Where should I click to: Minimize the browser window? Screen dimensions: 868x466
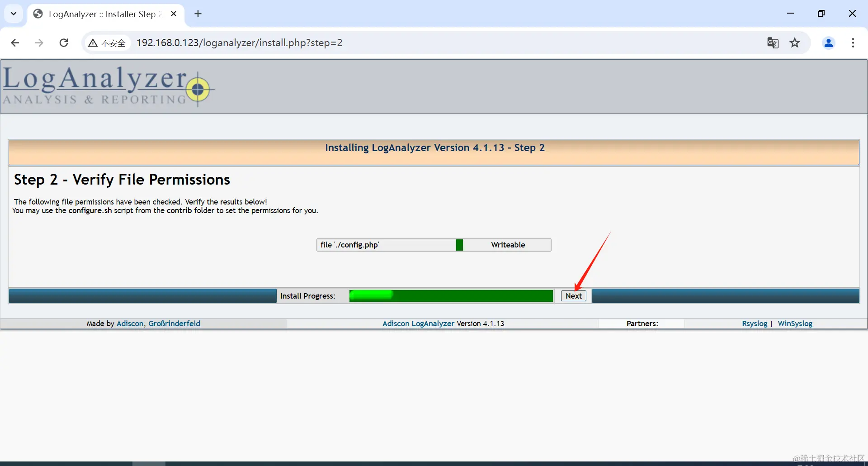pyautogui.click(x=790, y=14)
